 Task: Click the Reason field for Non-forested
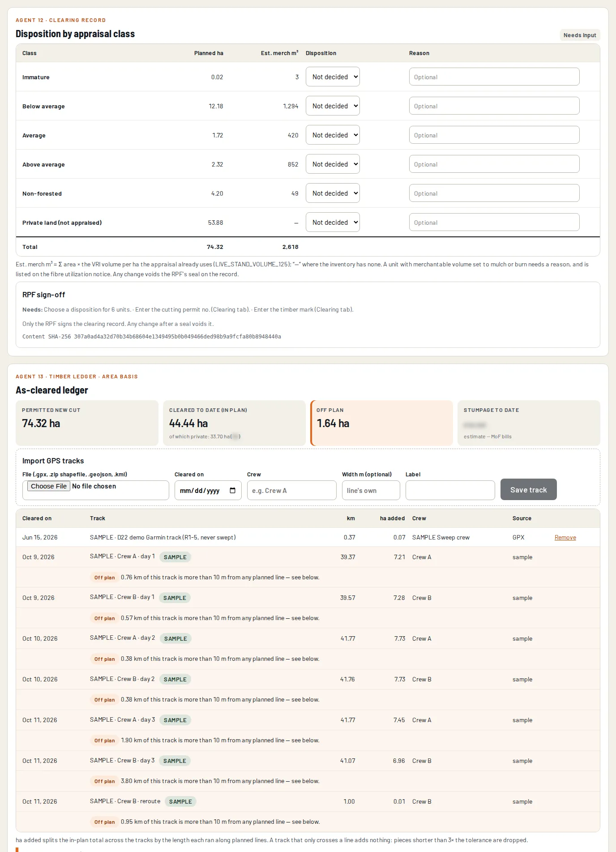[494, 193]
